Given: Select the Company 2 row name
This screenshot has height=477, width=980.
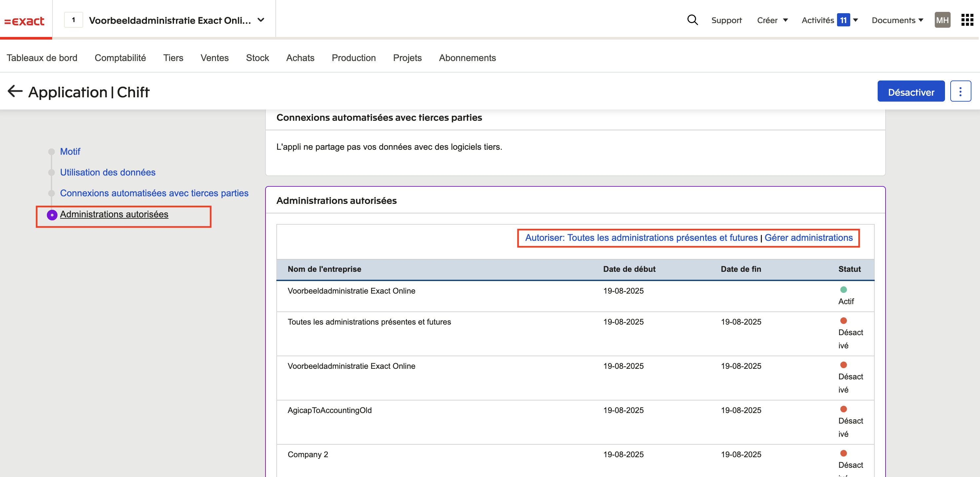Looking at the screenshot, I should point(308,455).
